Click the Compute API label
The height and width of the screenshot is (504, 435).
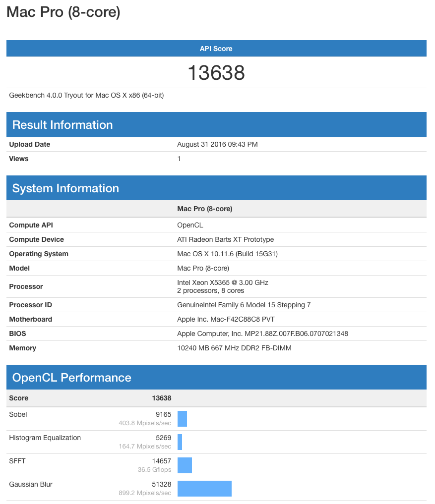pyautogui.click(x=31, y=225)
